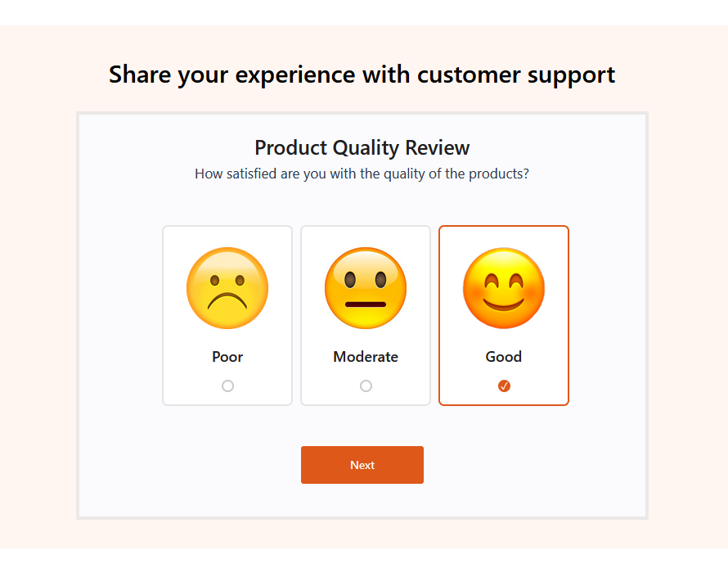Click the neutral straight-mouth face emoji
This screenshot has height=573, width=728.
click(366, 288)
